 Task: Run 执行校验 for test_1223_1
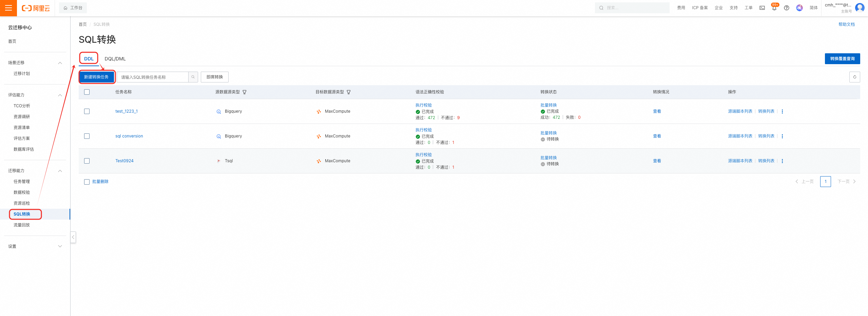tap(424, 105)
